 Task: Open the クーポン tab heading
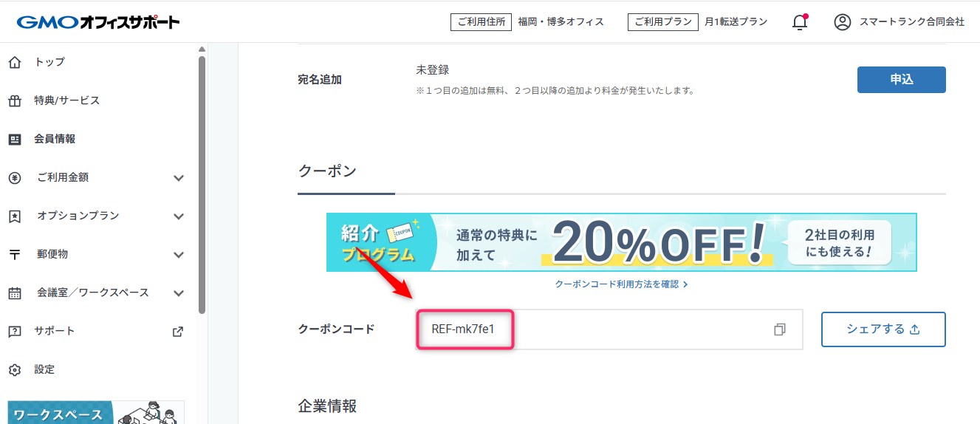tap(327, 171)
